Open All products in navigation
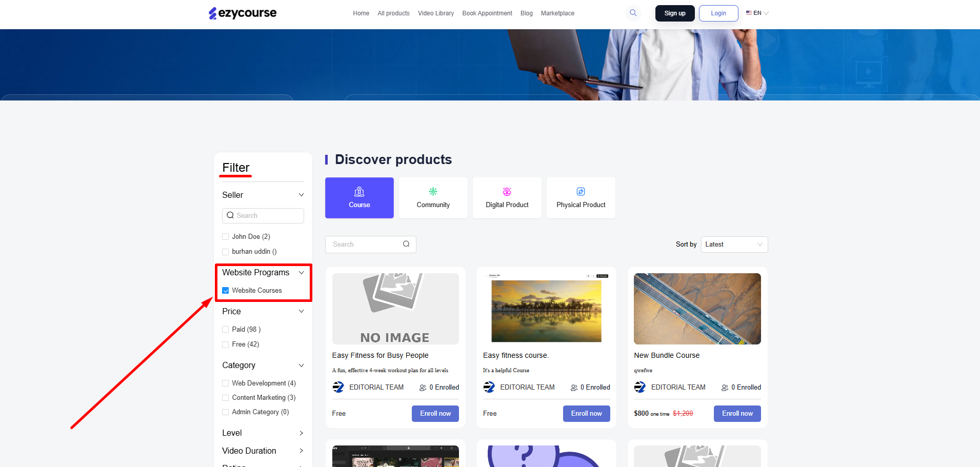This screenshot has width=980, height=467. pos(393,13)
